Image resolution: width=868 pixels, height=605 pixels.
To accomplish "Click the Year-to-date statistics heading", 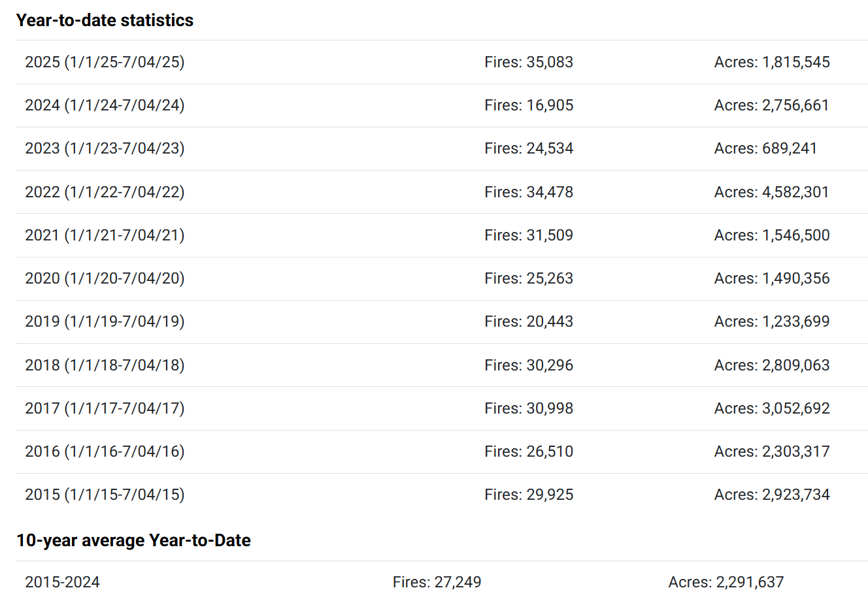I will [105, 20].
